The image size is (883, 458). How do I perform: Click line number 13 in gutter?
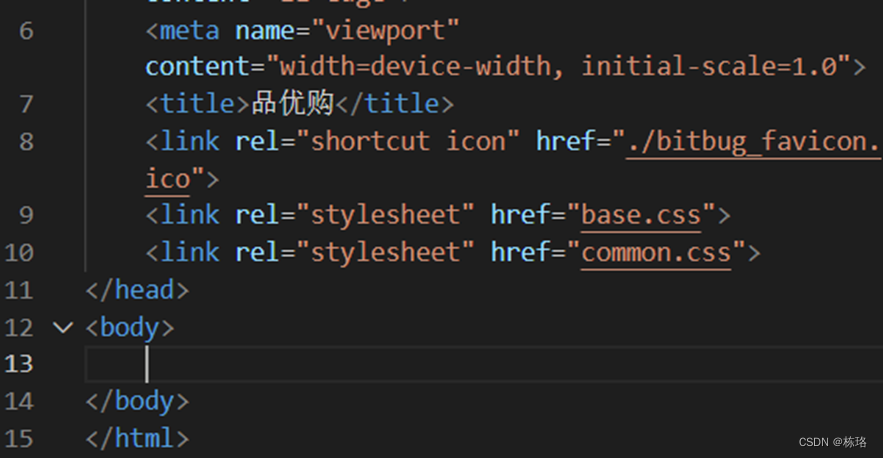(x=19, y=364)
